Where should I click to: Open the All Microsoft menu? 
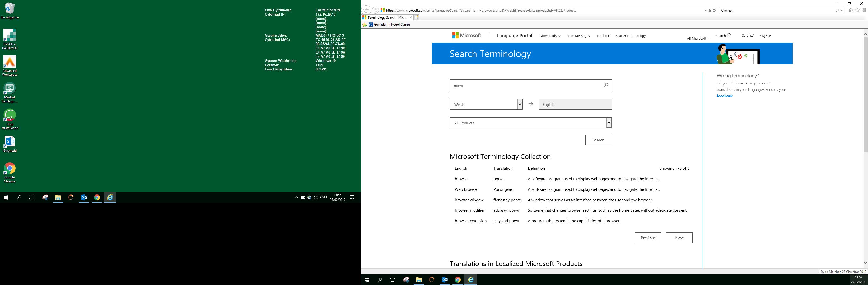pyautogui.click(x=698, y=38)
